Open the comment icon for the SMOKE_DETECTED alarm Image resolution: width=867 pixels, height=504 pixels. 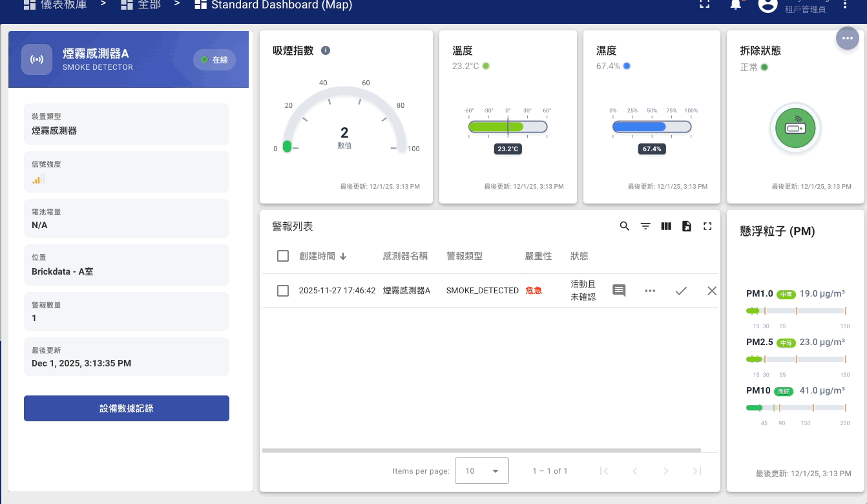pyautogui.click(x=619, y=291)
